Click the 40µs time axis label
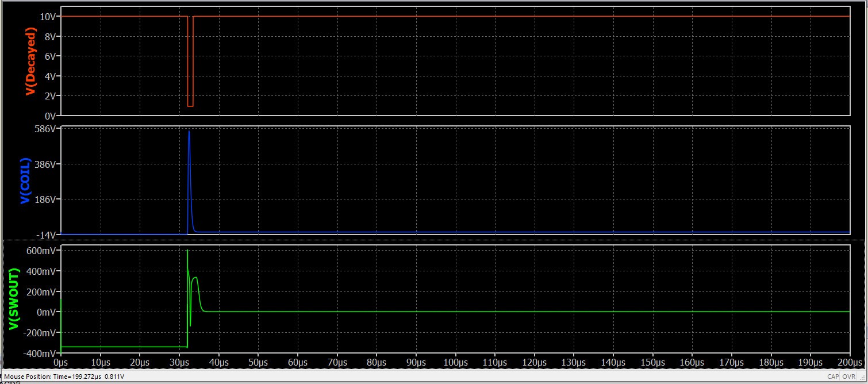The width and height of the screenshot is (868, 384). coord(218,363)
